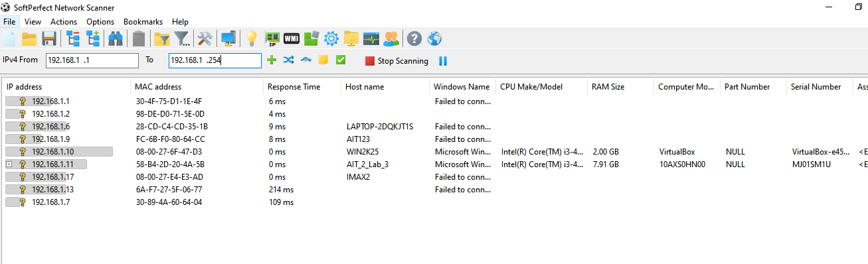Viewport: 868px width, 264px height.
Task: Click the green checkmark box icon
Action: click(x=341, y=60)
